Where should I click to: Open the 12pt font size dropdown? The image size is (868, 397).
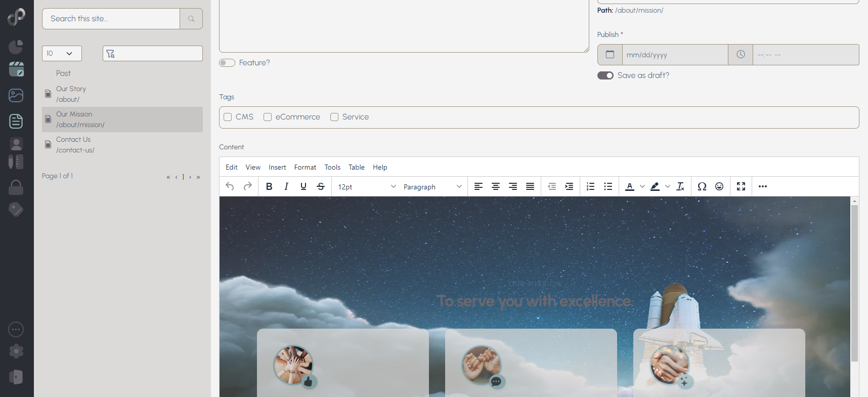click(x=367, y=187)
